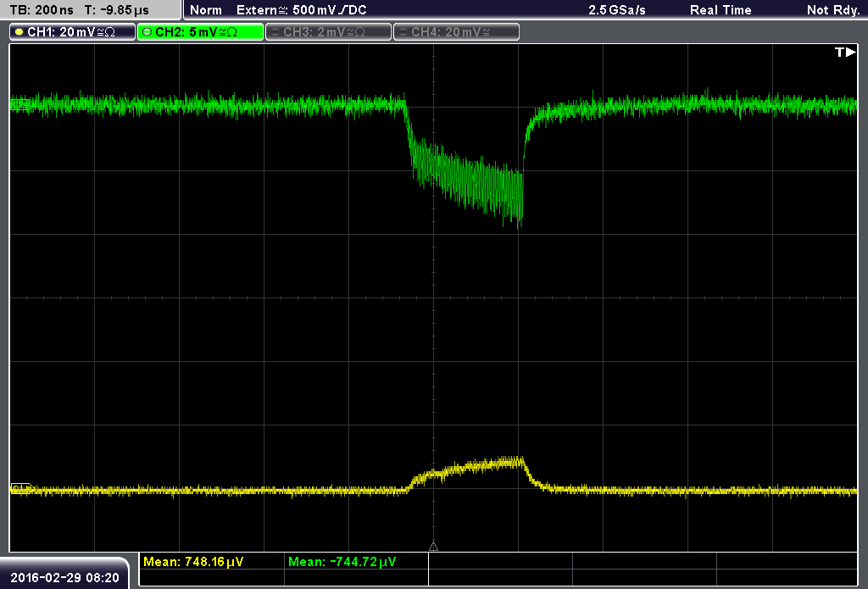
Task: Click the CH2 indicator circle icon
Action: [147, 32]
